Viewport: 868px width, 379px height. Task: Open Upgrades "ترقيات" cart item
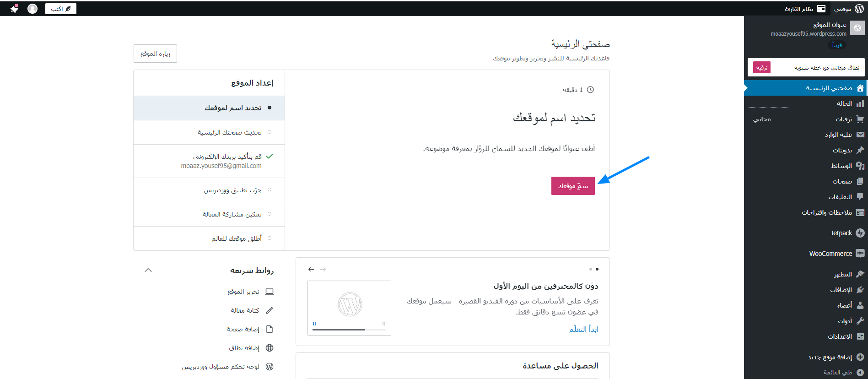coord(805,119)
